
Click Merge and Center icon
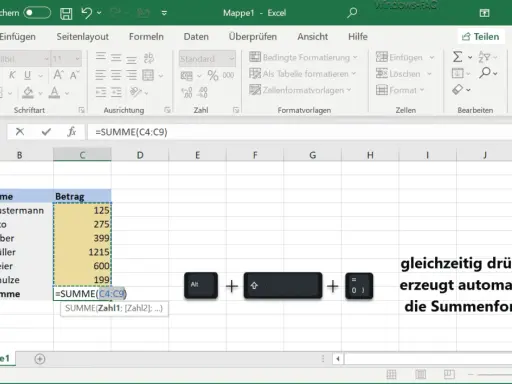[148, 75]
